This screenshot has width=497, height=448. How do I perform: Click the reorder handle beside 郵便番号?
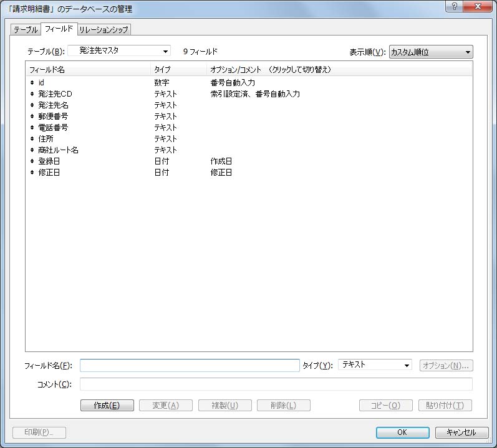[x=32, y=116]
